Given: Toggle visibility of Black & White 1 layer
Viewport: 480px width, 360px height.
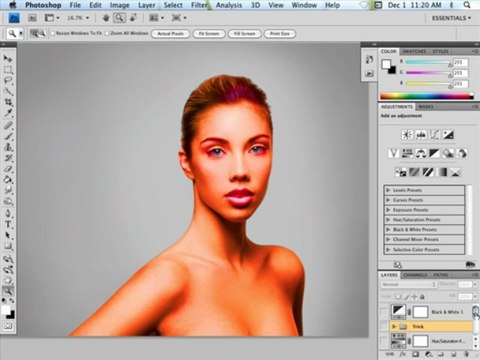Looking at the screenshot, I should [384, 312].
